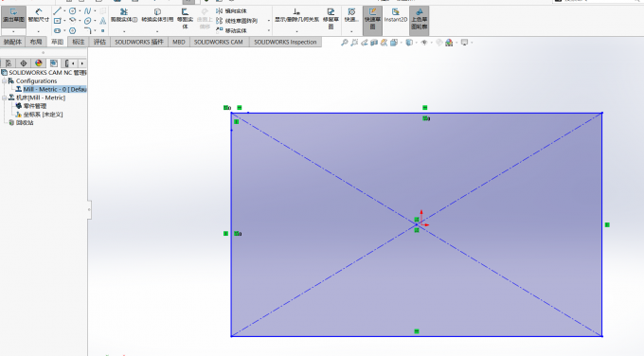Select the Line sketch tool
Image resolution: width=644 pixels, height=356 pixels.
tap(57, 11)
